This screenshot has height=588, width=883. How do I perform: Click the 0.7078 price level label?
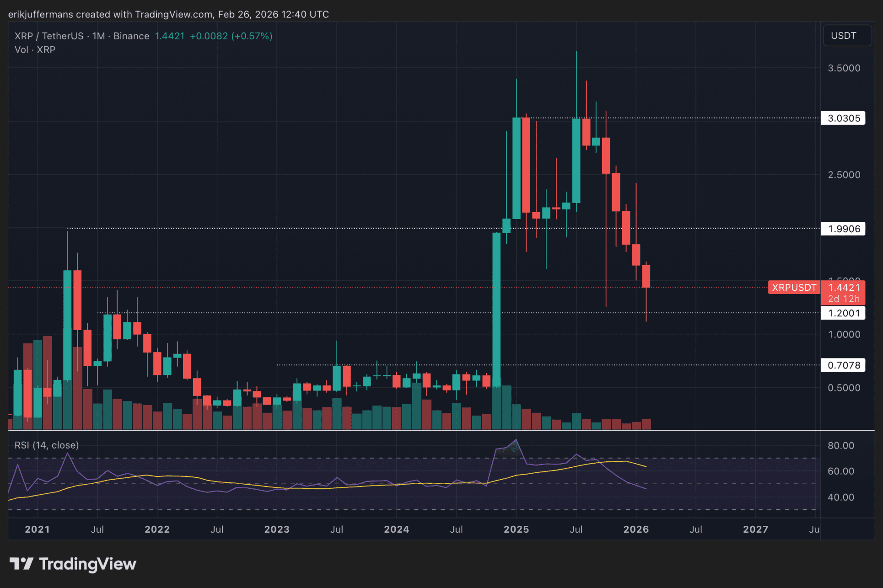843,365
